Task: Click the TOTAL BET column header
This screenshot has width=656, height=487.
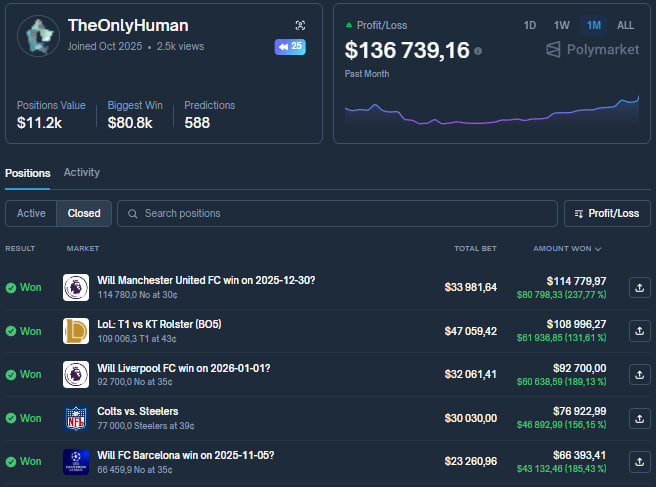Action: (475, 249)
